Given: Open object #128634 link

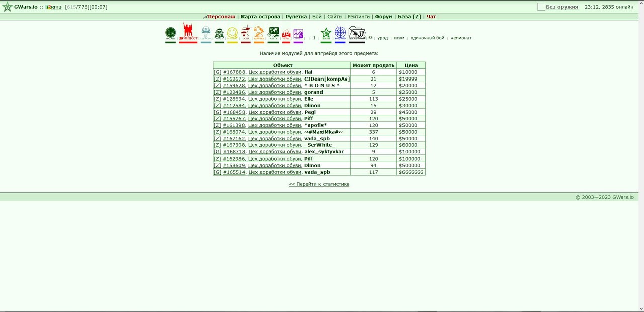Looking at the screenshot, I should click(x=234, y=99).
